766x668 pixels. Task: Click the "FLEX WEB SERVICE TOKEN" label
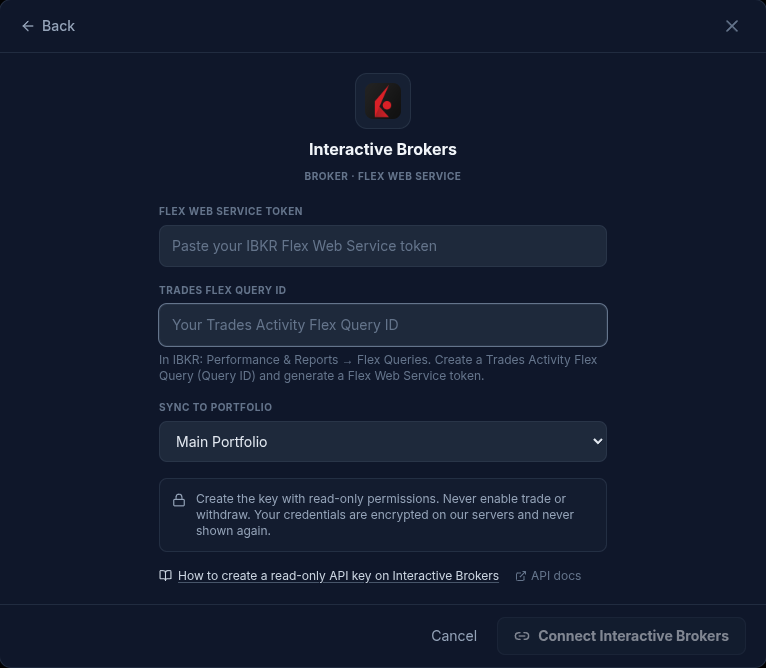(231, 211)
